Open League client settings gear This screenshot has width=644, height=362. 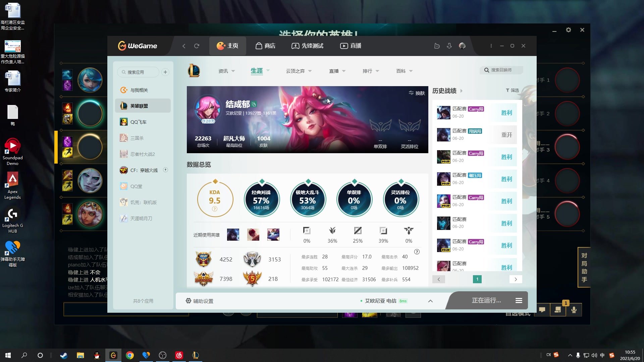click(x=568, y=30)
